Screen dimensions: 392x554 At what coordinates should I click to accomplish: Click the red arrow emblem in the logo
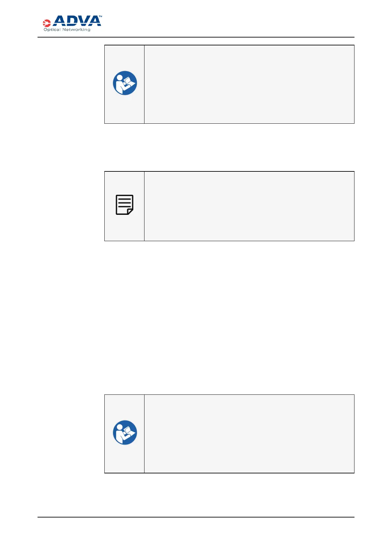tap(47, 23)
